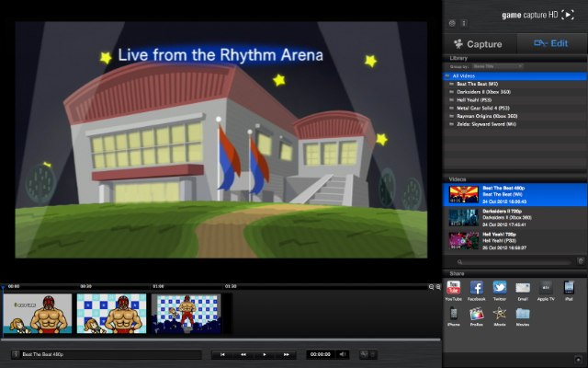The image size is (588, 368).
Task: Click the round button at panel bottom-right corner
Action: pos(579,360)
